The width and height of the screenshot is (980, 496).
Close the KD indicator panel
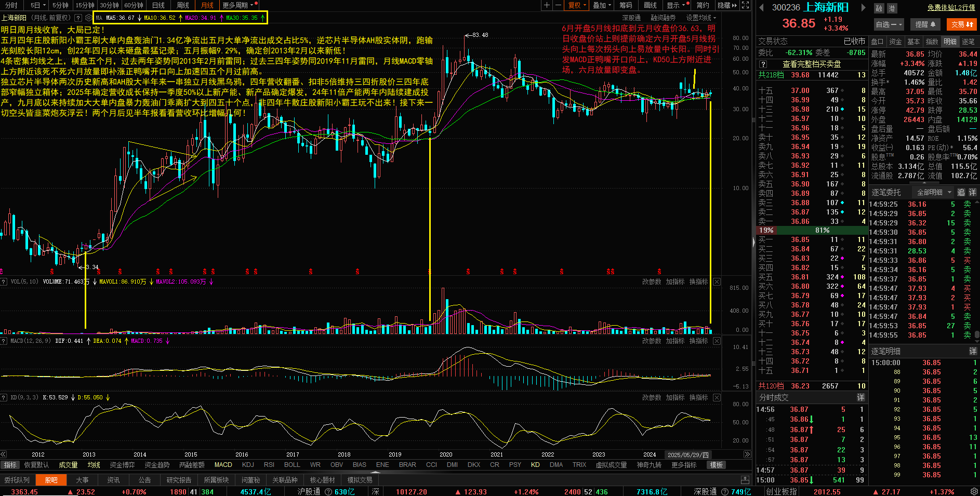point(717,397)
